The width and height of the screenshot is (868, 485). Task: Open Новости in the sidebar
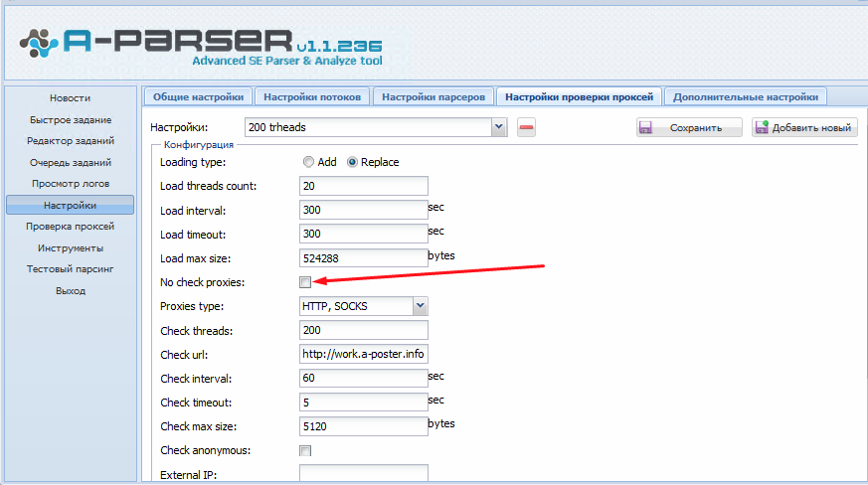point(71,98)
